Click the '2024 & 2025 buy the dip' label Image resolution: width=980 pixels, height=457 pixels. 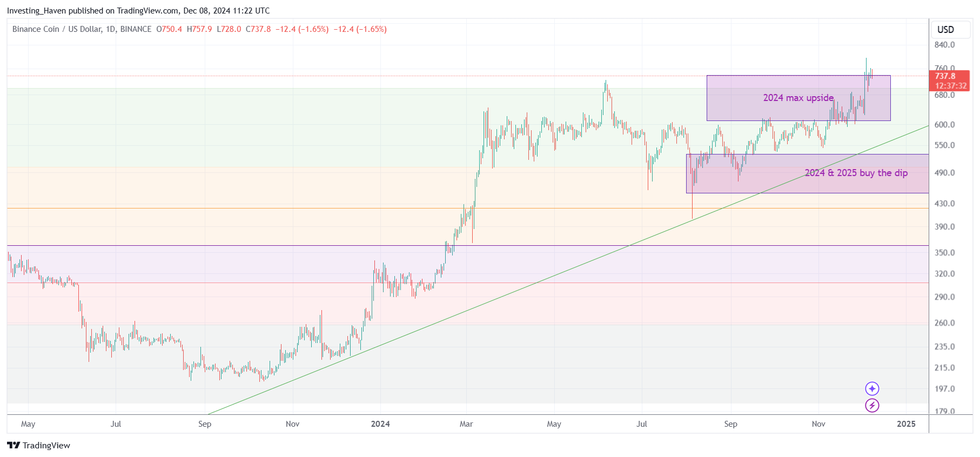[x=856, y=173]
